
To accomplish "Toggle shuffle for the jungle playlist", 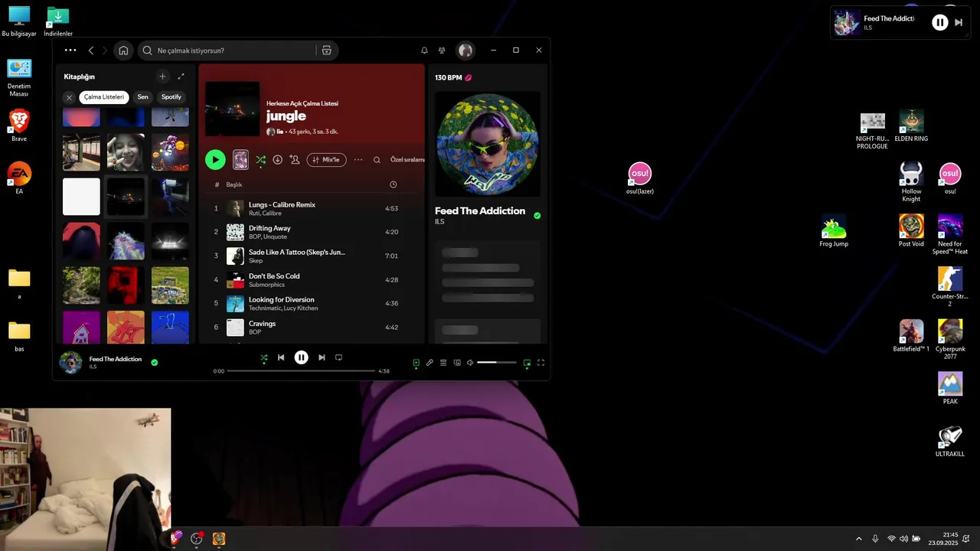I will pyautogui.click(x=261, y=160).
